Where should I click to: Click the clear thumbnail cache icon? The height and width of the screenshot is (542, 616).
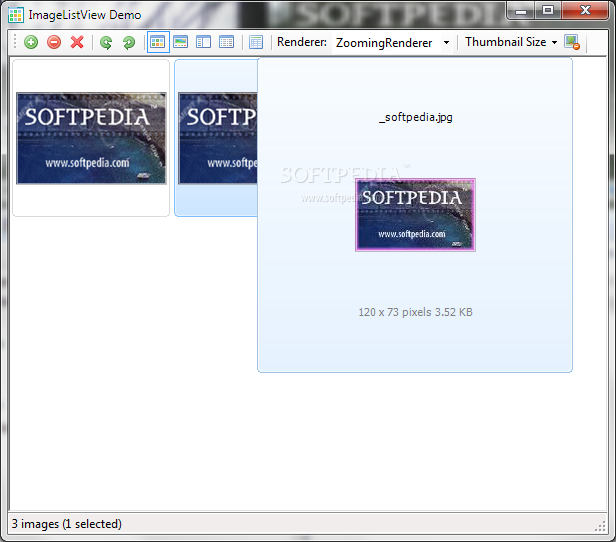click(x=572, y=42)
